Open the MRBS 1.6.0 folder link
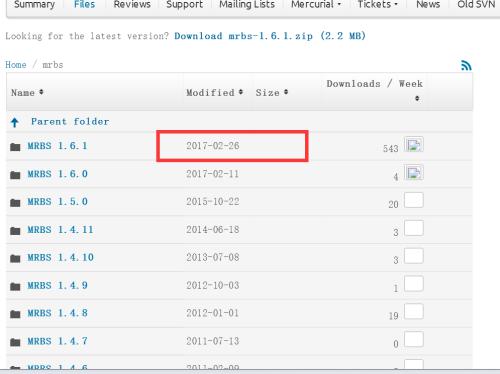The width and height of the screenshot is (500, 374). point(57,174)
